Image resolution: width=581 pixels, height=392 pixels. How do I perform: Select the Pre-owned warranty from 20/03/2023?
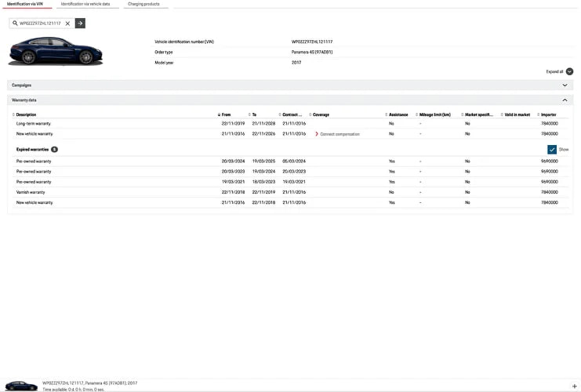(x=290, y=172)
